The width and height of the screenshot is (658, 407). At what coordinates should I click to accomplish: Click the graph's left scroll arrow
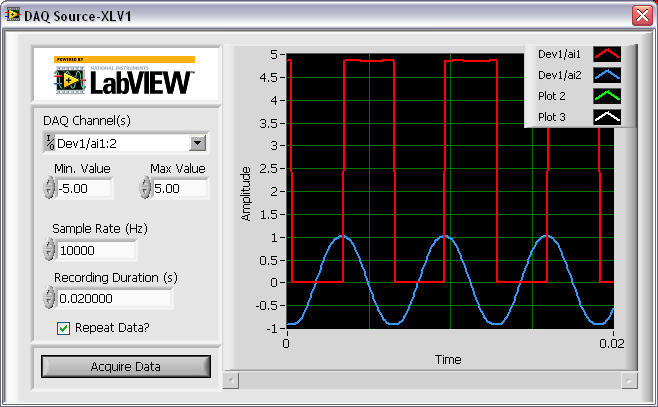coord(231,380)
